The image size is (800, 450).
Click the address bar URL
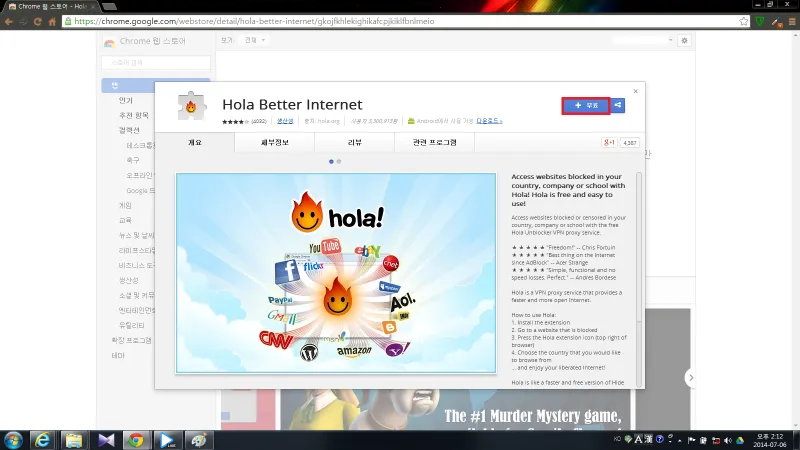(x=254, y=21)
